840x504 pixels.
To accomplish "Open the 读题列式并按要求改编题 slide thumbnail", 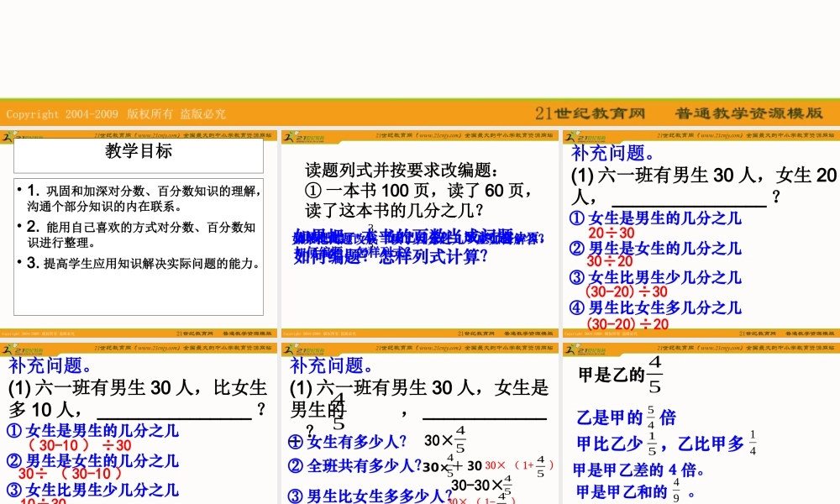I will (419, 234).
